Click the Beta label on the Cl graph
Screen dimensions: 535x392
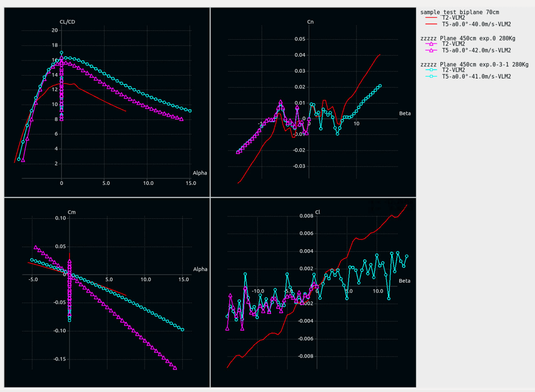404,281
